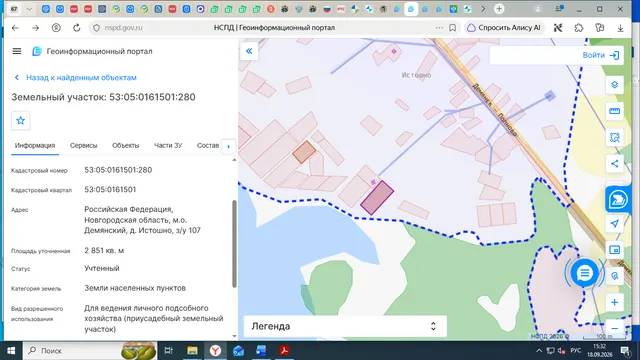Viewport: 640px width, 360px height.
Task: Click the Земли населенных пунктов category text
Action: [135, 288]
